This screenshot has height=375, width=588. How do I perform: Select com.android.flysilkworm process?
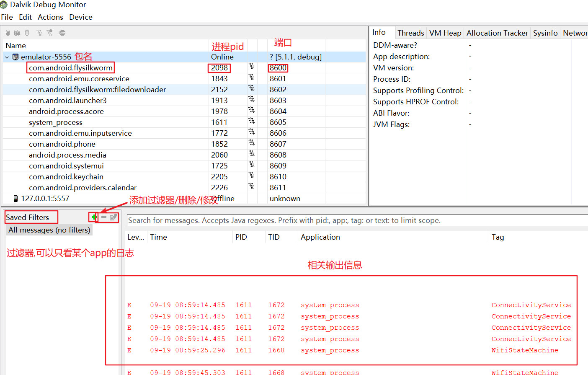point(71,68)
